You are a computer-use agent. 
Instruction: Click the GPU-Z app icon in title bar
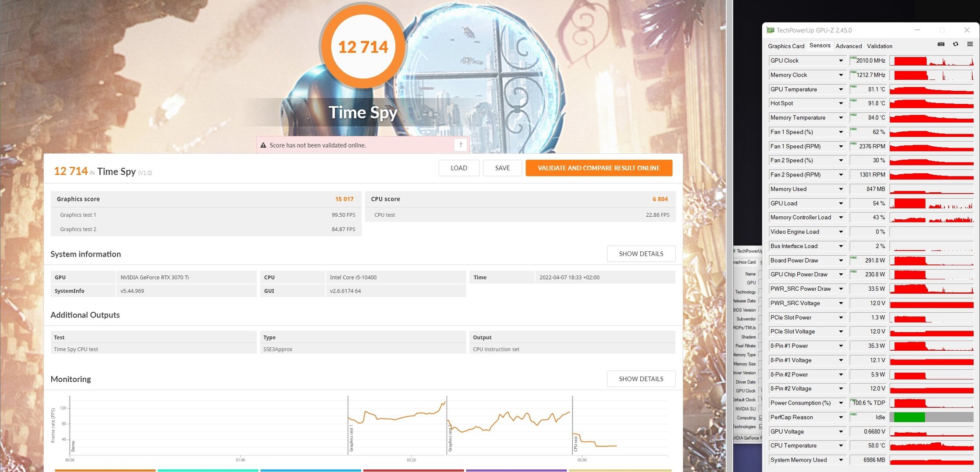click(770, 30)
